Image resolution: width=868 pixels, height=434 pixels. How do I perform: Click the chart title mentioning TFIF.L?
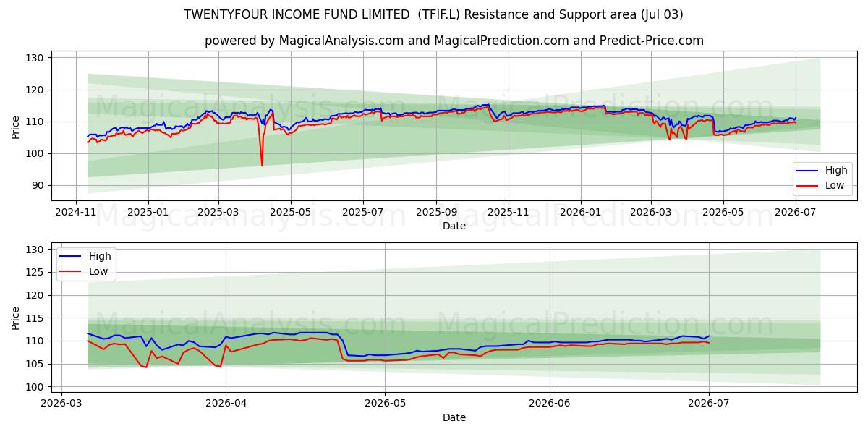point(433,14)
